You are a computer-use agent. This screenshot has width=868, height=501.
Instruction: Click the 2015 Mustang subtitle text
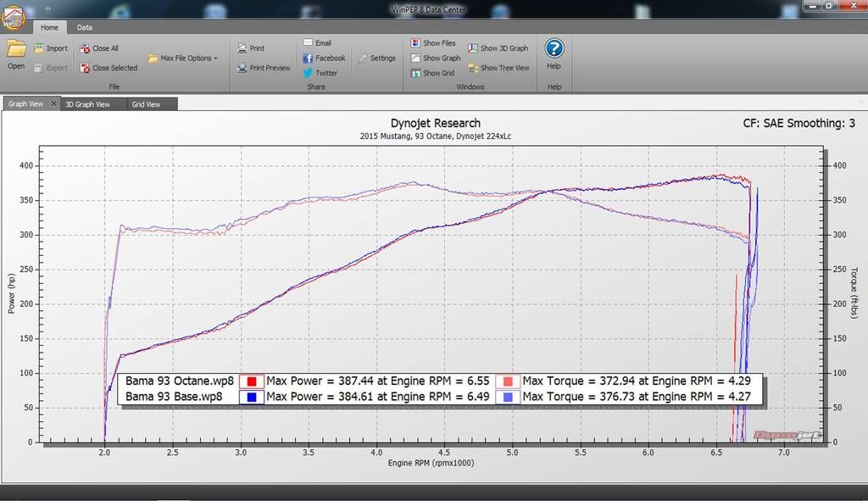(x=436, y=136)
